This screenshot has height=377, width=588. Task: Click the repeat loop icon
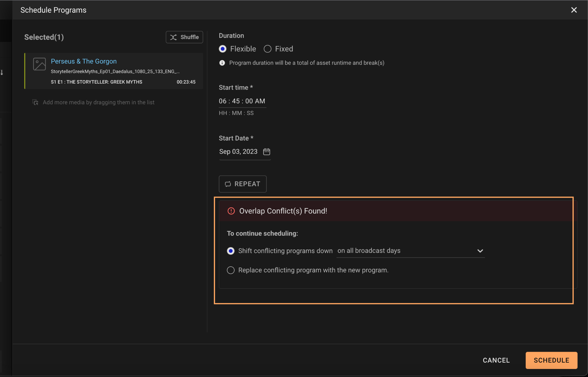(228, 184)
